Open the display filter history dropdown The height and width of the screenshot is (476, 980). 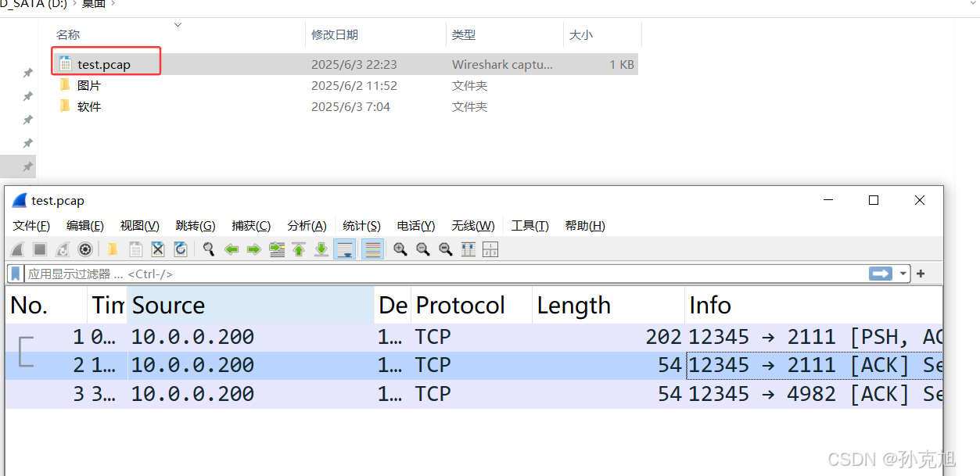click(x=903, y=274)
